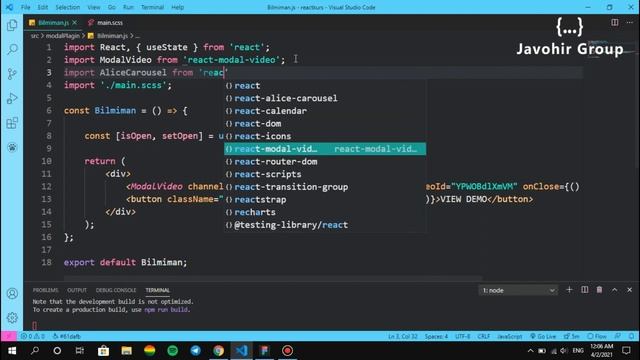
Task: Open Telegram from the taskbar
Action: pos(196,351)
